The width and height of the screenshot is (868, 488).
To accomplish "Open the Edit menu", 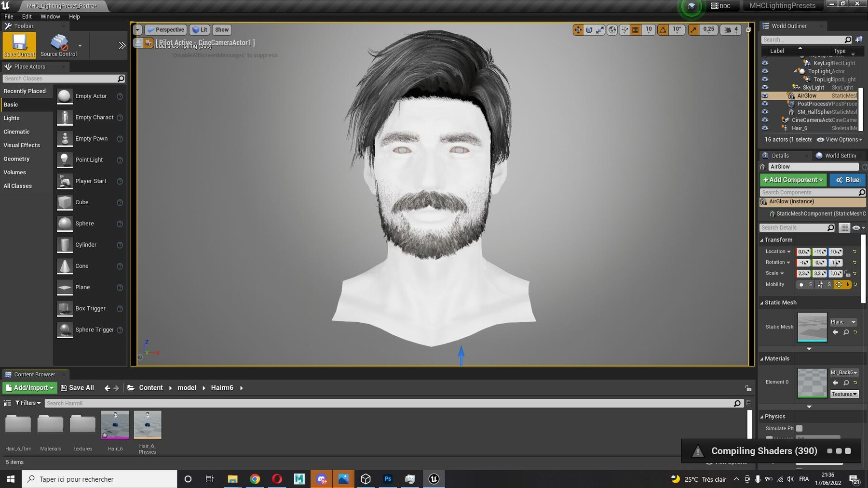I will (27, 16).
